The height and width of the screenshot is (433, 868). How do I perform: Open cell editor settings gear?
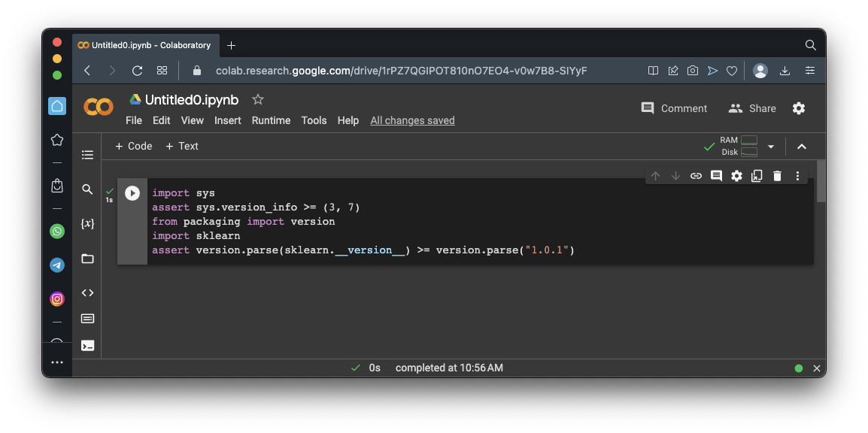pyautogui.click(x=736, y=176)
